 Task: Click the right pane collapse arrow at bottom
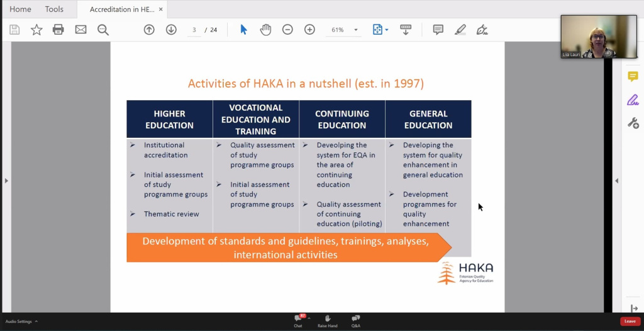coord(634,308)
